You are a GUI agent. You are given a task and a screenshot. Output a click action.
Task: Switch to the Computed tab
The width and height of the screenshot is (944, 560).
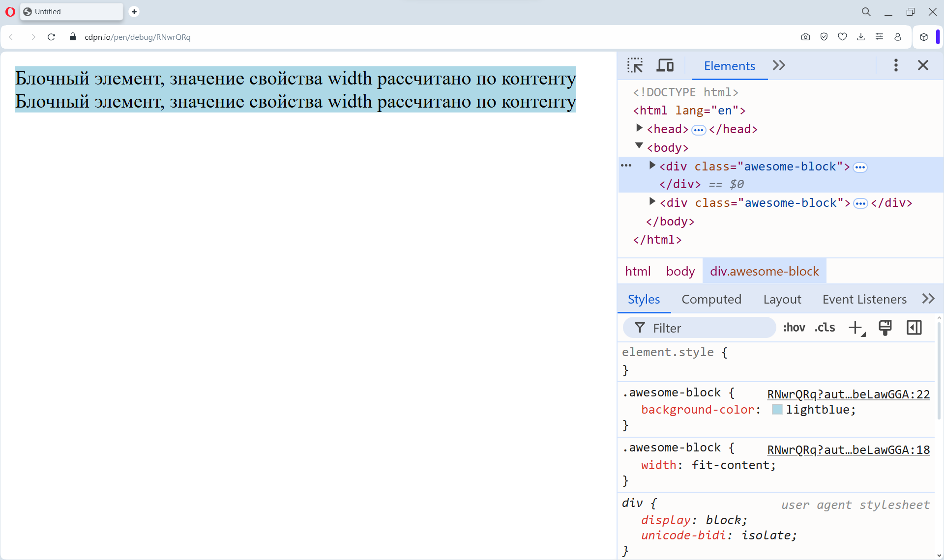pyautogui.click(x=711, y=299)
